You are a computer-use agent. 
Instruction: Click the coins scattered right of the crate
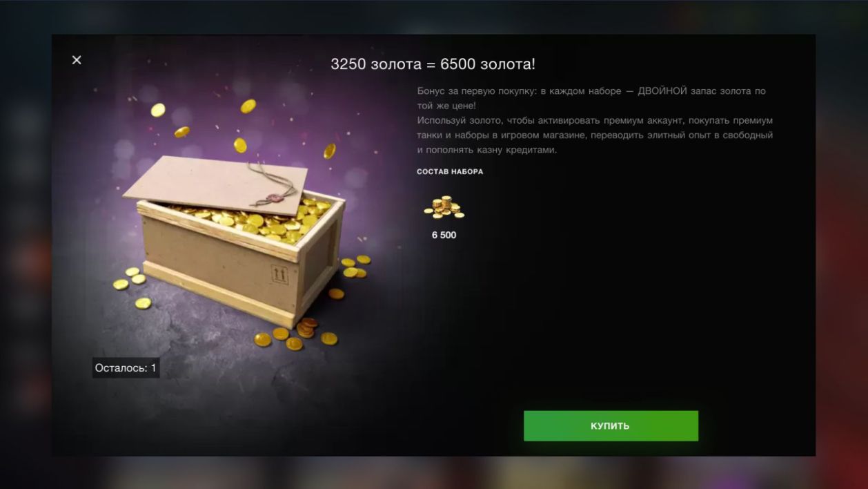[351, 272]
